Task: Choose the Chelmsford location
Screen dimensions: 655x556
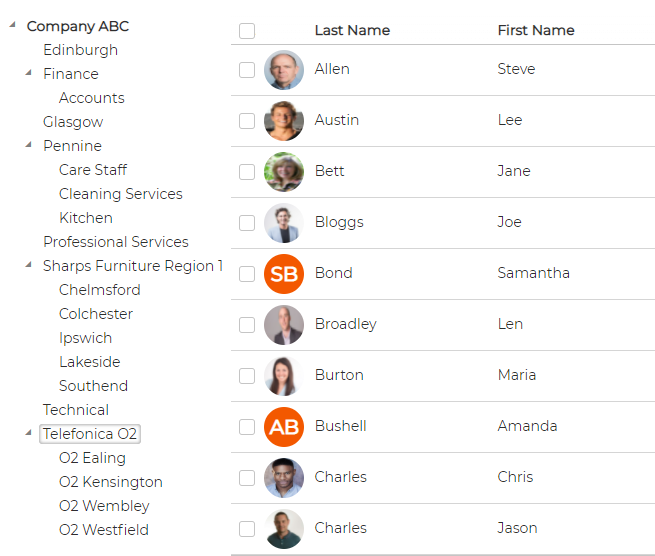Action: tap(99, 290)
